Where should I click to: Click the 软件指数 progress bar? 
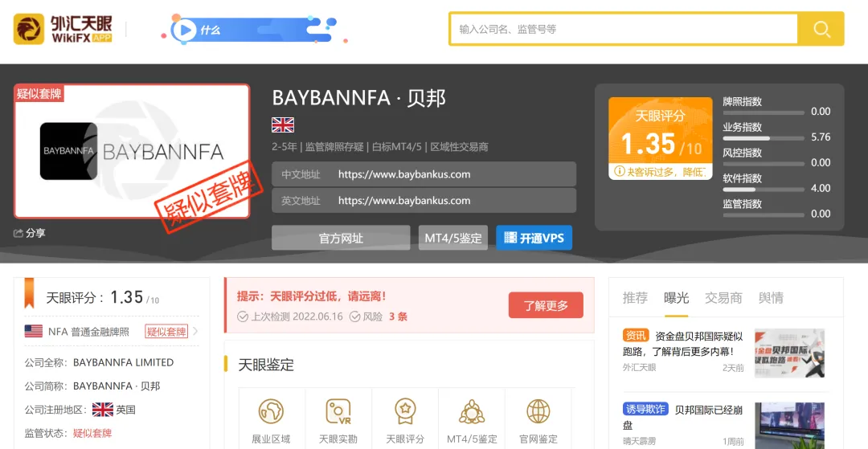coord(764,189)
